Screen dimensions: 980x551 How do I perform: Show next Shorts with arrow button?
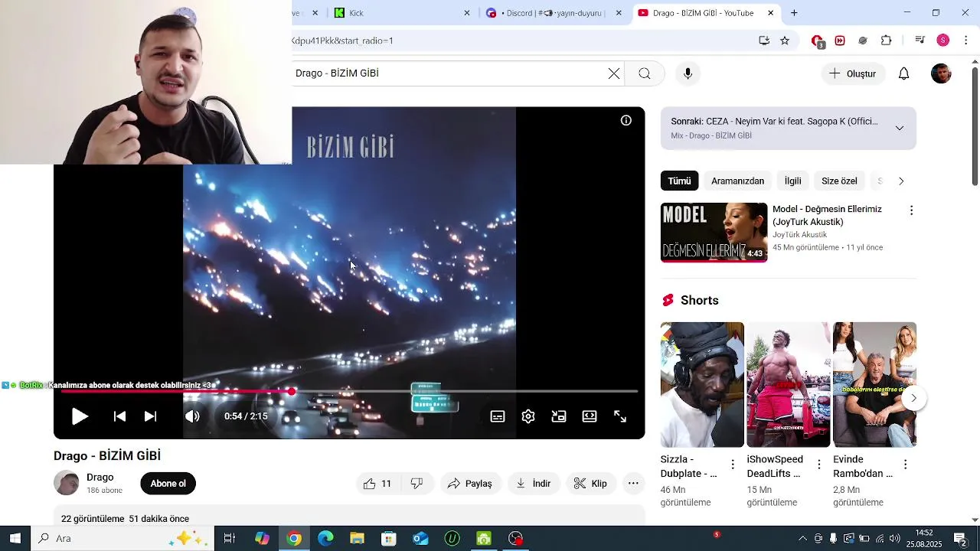[x=913, y=398]
